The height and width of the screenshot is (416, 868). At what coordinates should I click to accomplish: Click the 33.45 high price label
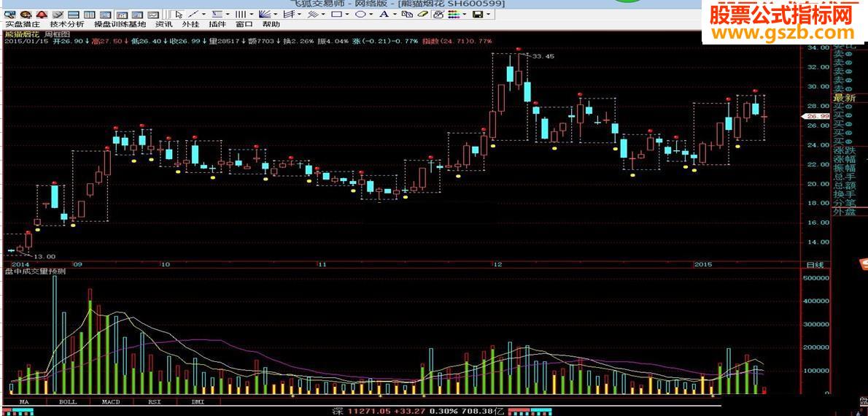tap(545, 56)
